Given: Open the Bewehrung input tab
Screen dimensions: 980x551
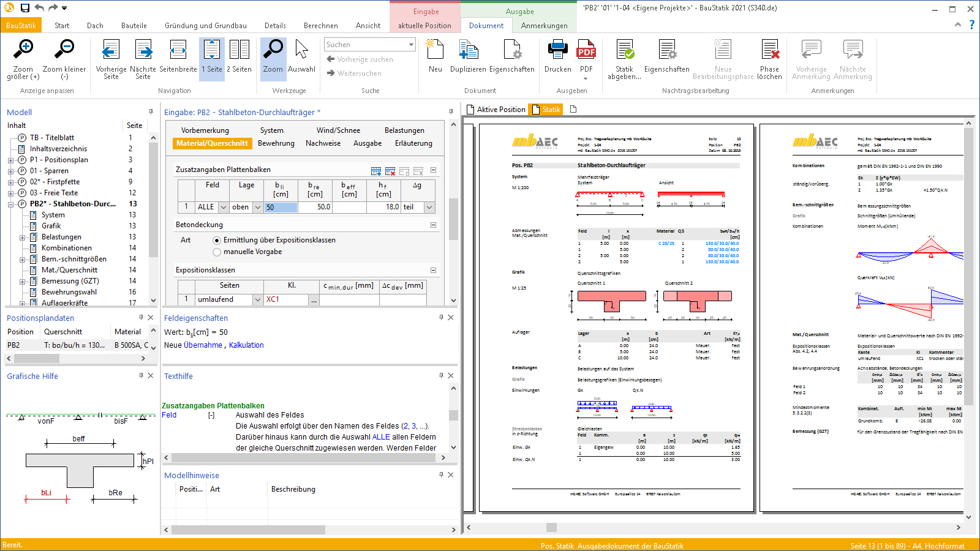Looking at the screenshot, I should [276, 143].
